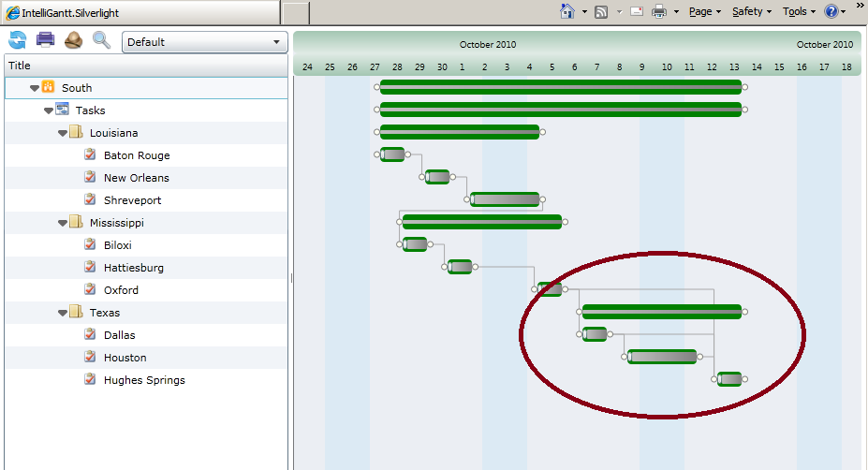The width and height of the screenshot is (868, 470).
Task: Open the new empty browser tab
Action: tap(295, 13)
